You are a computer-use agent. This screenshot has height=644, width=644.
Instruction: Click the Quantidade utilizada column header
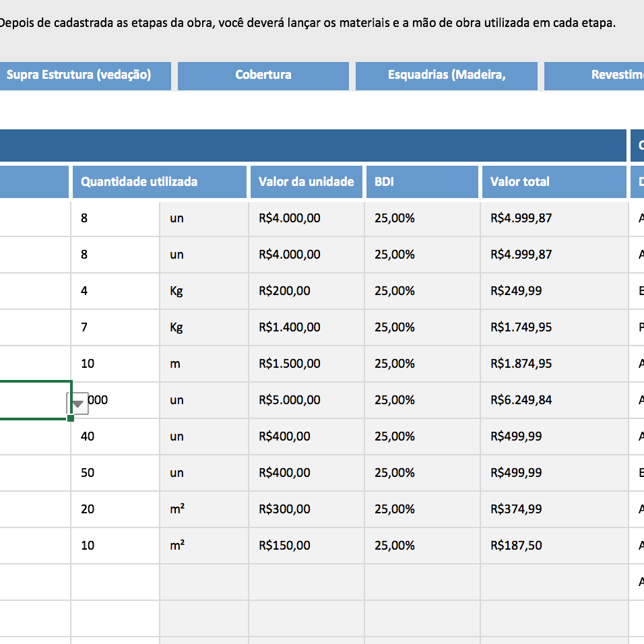tap(159, 182)
